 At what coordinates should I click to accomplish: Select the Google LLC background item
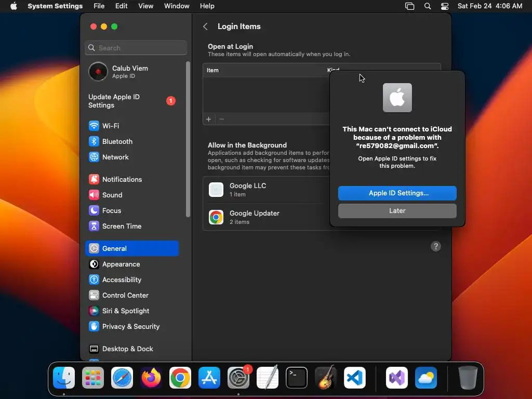tap(267, 190)
